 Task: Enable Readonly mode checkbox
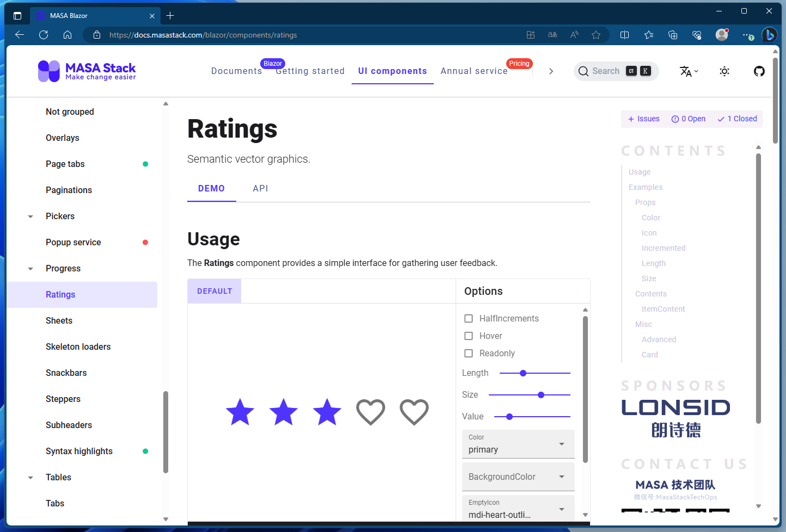[x=468, y=353]
